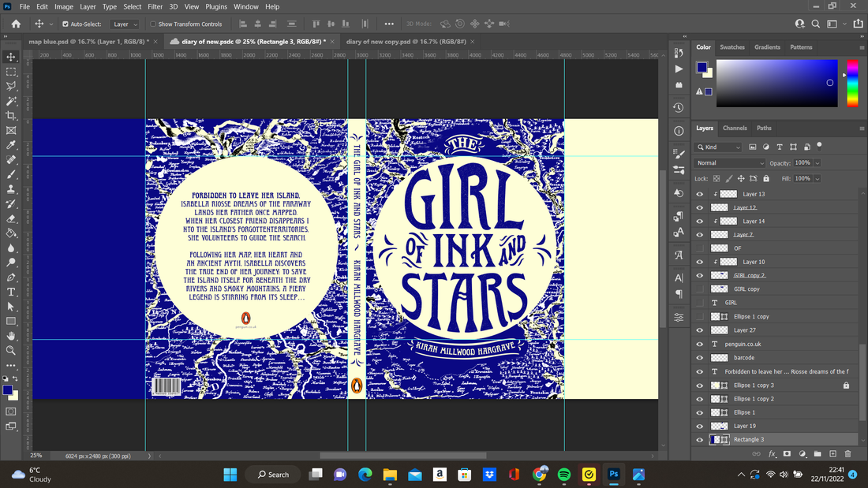Expand the status bar info arrow

pos(149,456)
